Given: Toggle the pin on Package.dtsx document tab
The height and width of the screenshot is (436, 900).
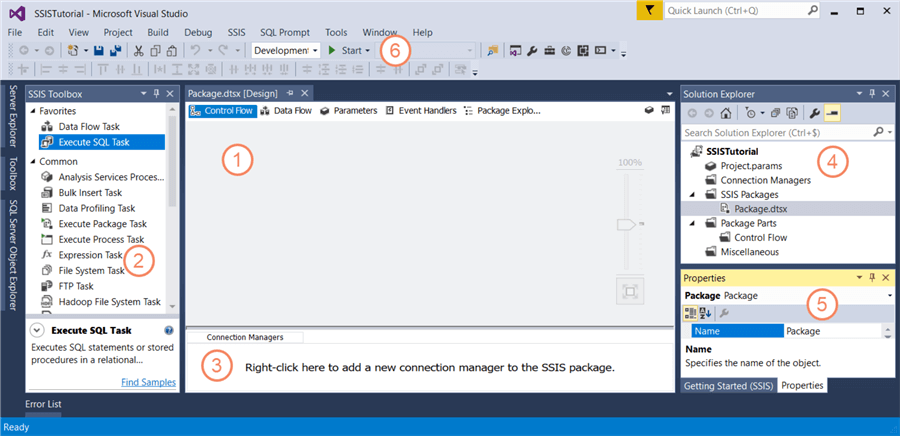Looking at the screenshot, I should (290, 93).
